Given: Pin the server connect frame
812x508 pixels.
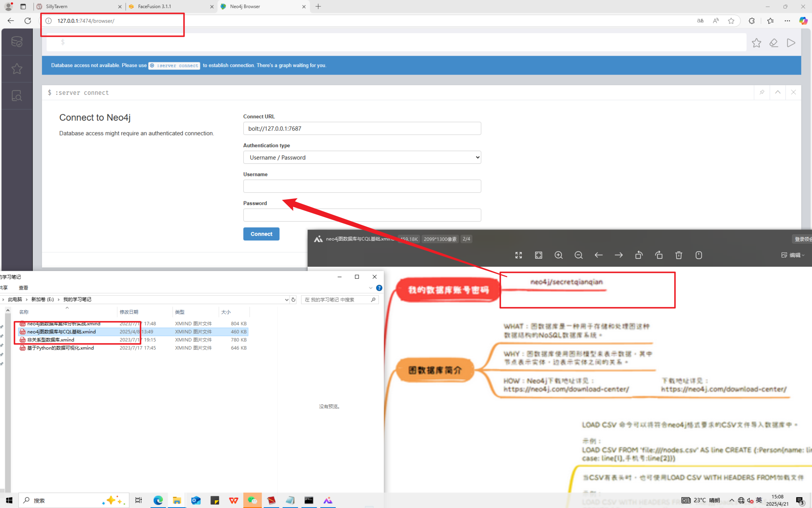Looking at the screenshot, I should (762, 92).
